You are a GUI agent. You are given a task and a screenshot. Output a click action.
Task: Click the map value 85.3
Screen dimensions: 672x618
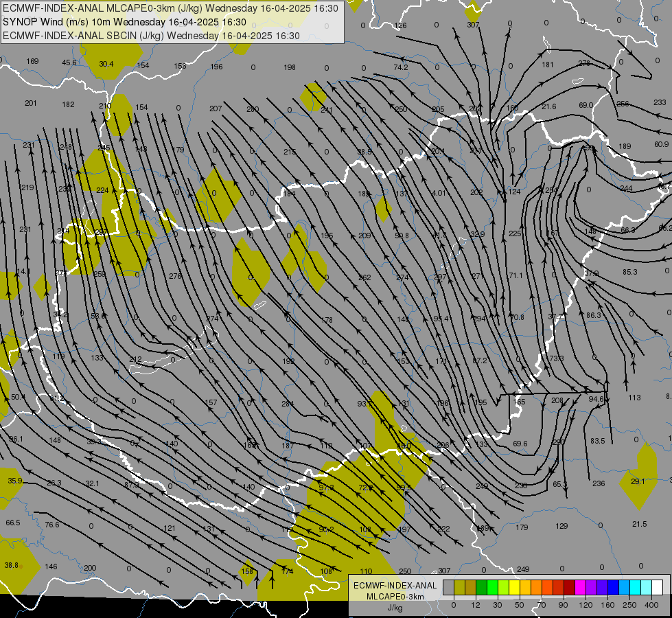click(x=630, y=272)
